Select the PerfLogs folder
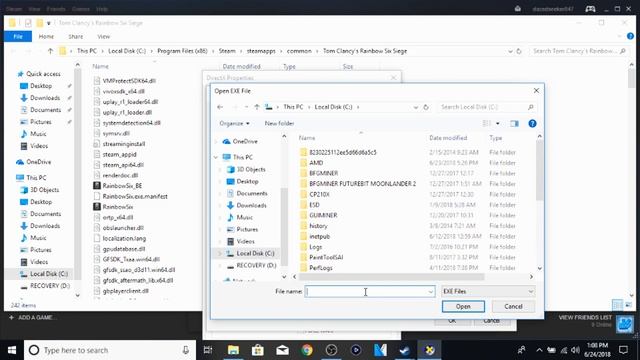Screen dimensions: 640x360 pyautogui.click(x=321, y=268)
